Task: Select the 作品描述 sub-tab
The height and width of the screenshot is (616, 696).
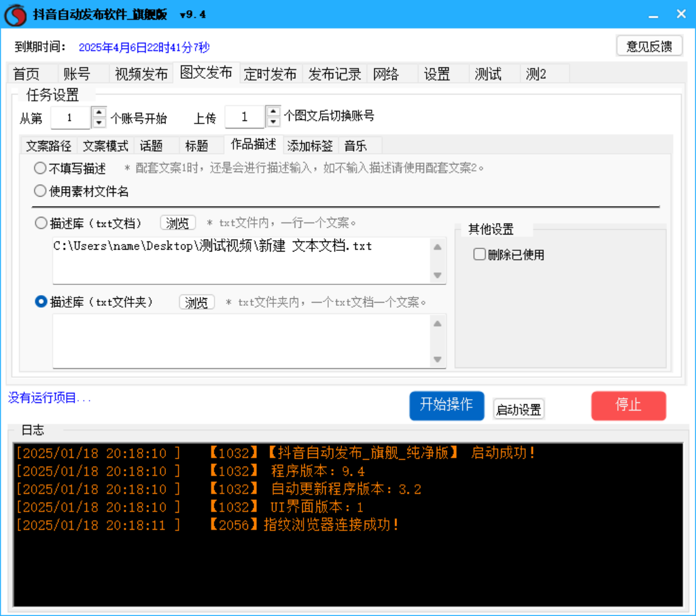Action: coord(254,144)
